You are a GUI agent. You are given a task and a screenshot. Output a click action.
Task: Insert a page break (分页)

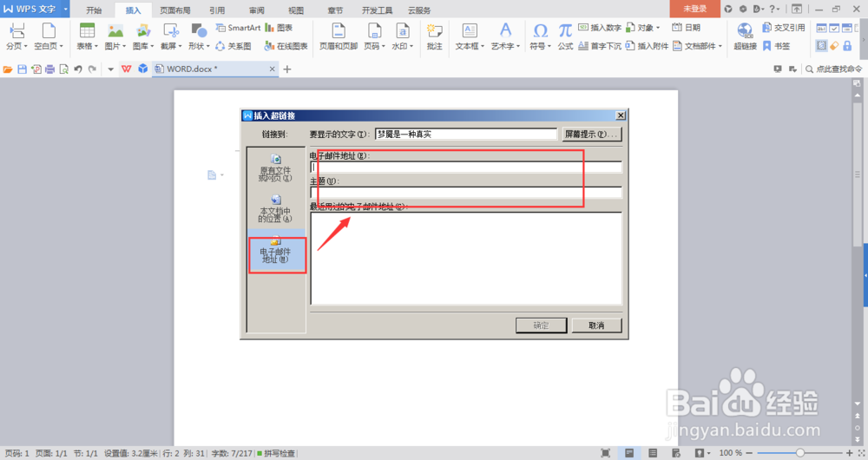pyautogui.click(x=16, y=36)
